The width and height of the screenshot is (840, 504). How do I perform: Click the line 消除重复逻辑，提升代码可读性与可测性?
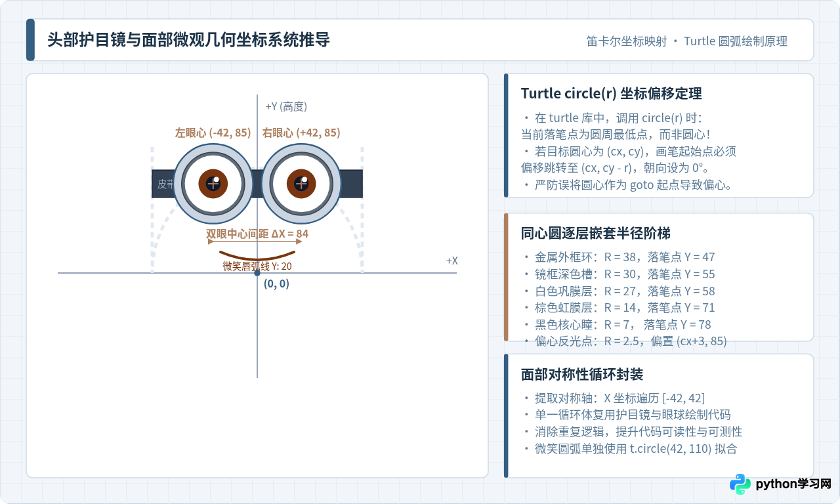click(x=633, y=432)
